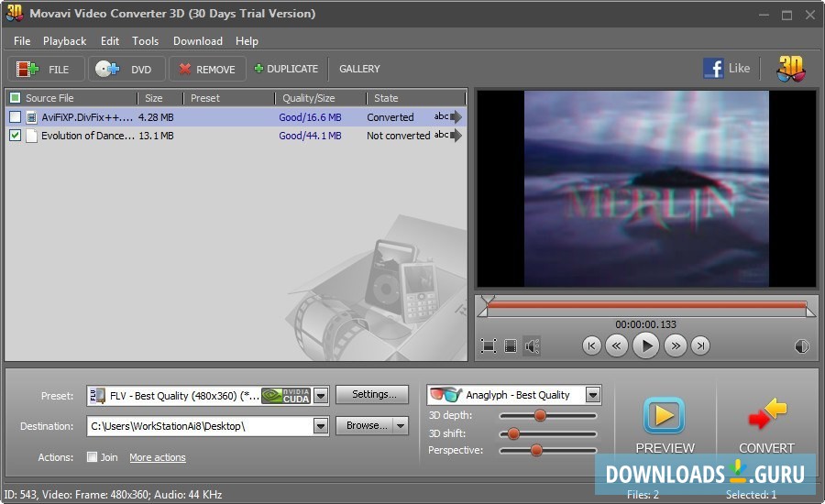Click the abc arrow icon in the Converted row
825x504 pixels.
[x=447, y=116]
